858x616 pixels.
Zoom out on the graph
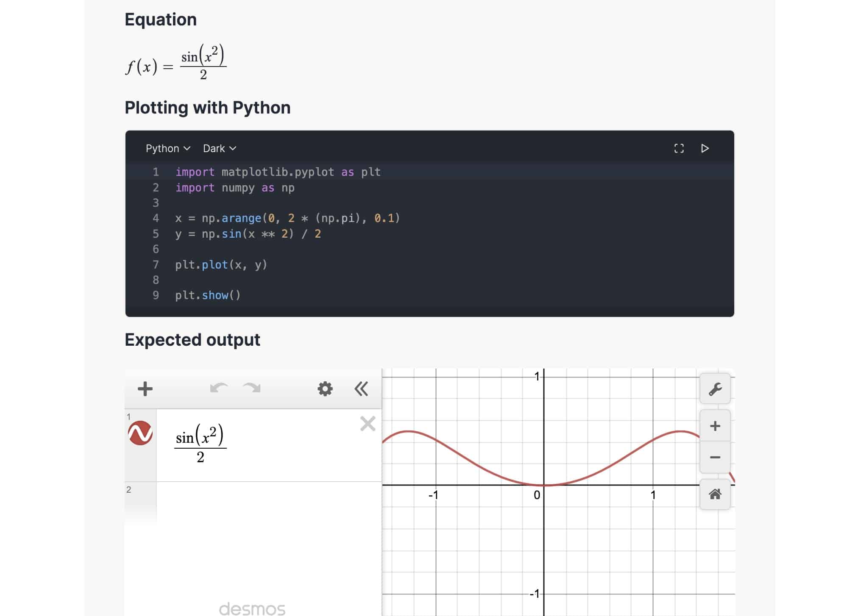[715, 457]
